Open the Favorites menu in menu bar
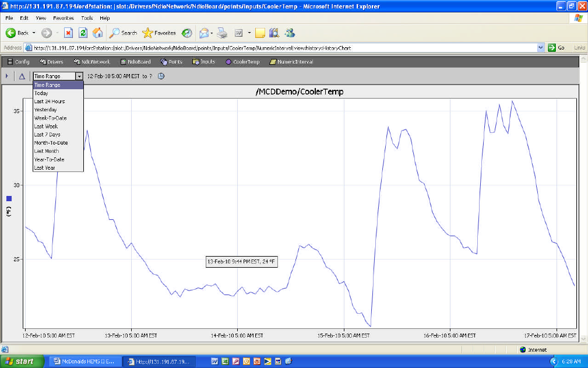This screenshot has height=368, width=588. [x=64, y=18]
